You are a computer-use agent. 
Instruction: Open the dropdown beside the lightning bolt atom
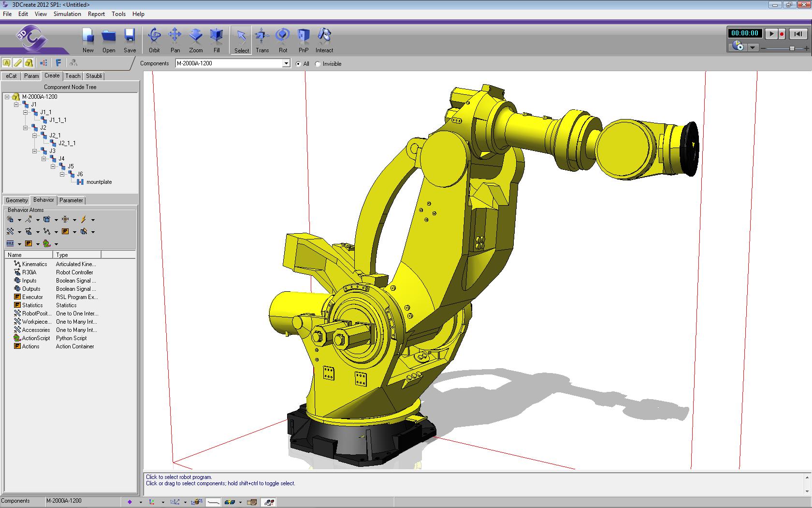pos(93,220)
